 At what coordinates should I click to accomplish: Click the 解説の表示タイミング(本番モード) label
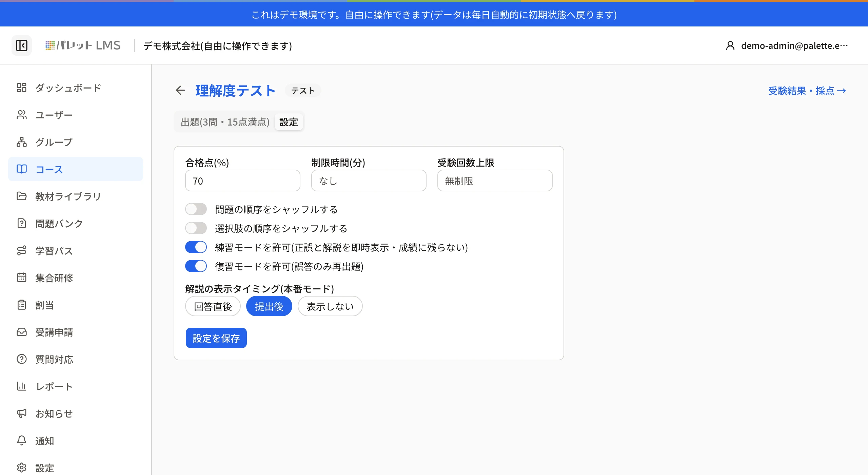pyautogui.click(x=260, y=288)
